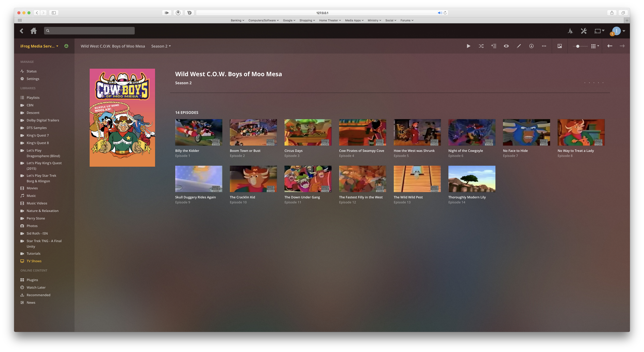Image resolution: width=644 pixels, height=352 pixels.
Task: Open the wrench settings icon
Action: pyautogui.click(x=584, y=31)
